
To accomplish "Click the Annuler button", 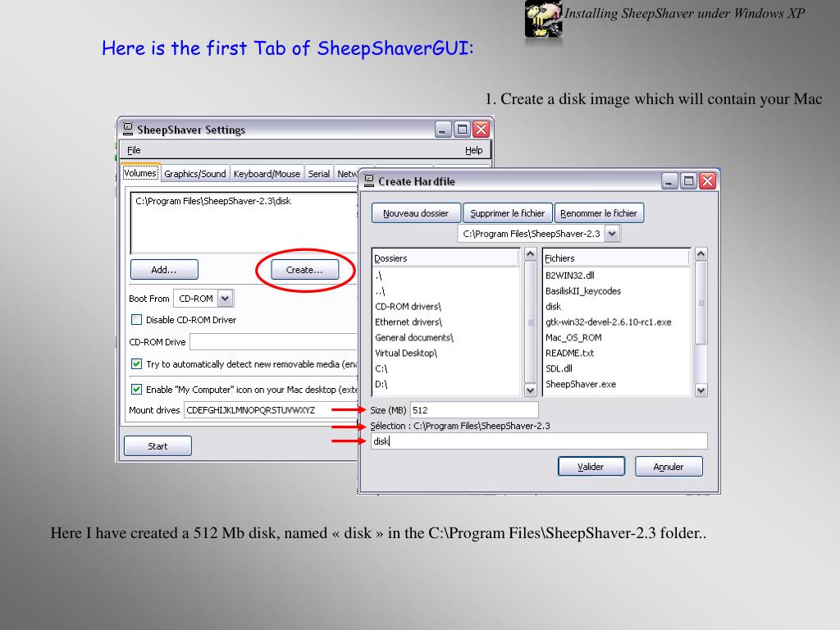I will [x=668, y=467].
